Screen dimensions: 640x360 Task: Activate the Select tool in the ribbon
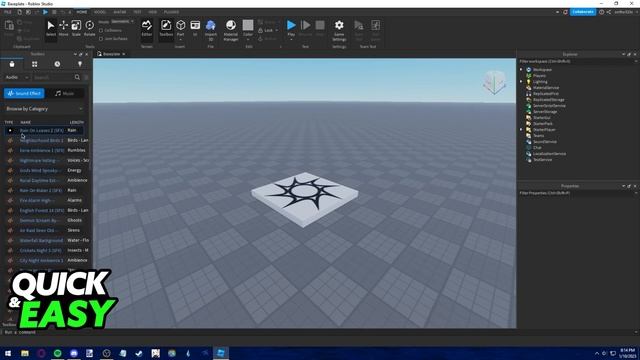coord(51,29)
